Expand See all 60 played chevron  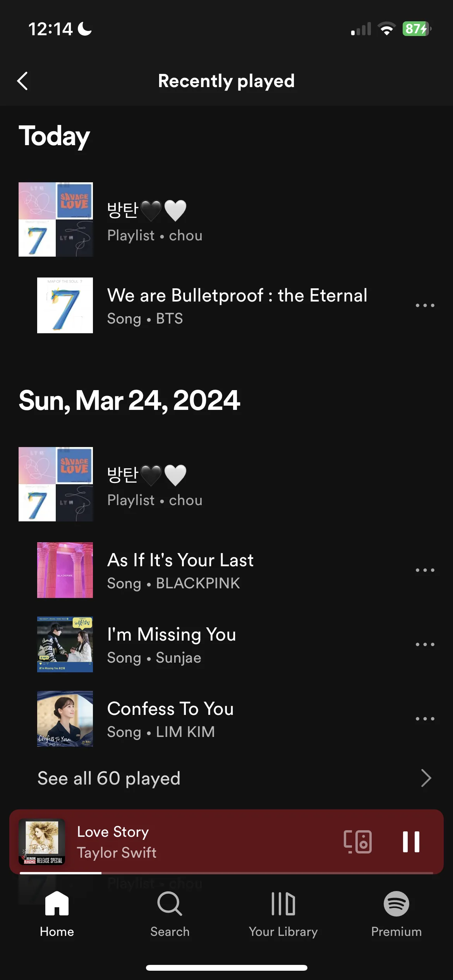pyautogui.click(x=426, y=778)
